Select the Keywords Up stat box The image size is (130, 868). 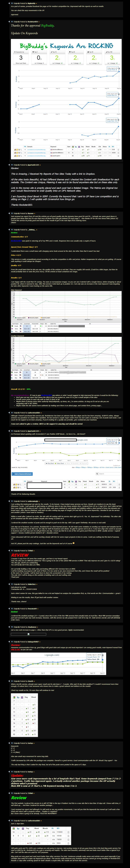pos(21,58)
